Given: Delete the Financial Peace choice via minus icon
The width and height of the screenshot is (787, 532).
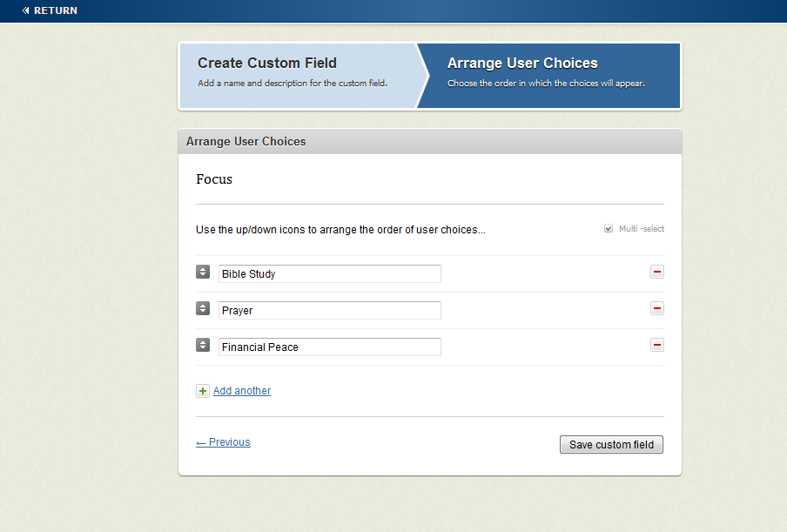Looking at the screenshot, I should click(657, 345).
